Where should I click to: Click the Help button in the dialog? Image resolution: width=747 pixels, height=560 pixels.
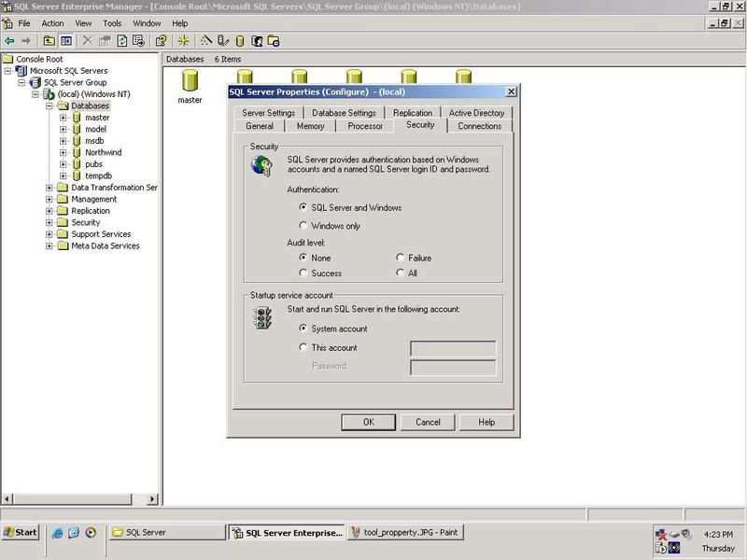[486, 423]
